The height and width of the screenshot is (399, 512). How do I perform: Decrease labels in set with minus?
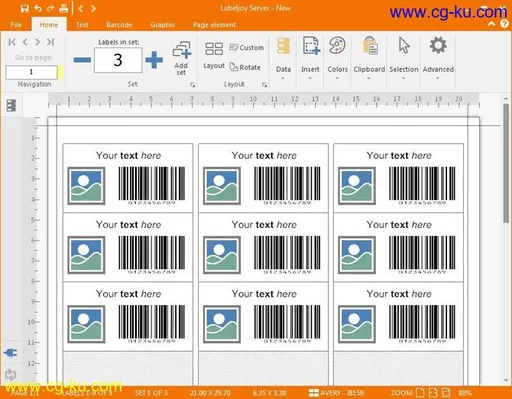(82, 60)
